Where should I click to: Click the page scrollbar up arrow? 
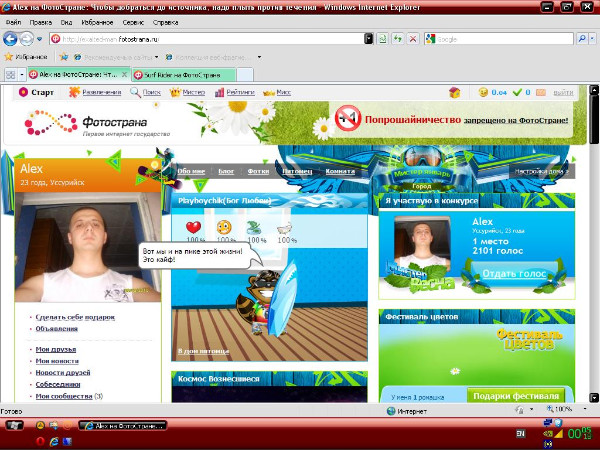(593, 91)
